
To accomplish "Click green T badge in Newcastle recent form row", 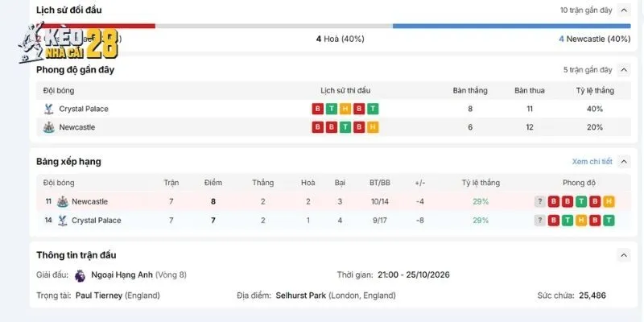I will click(x=345, y=127).
